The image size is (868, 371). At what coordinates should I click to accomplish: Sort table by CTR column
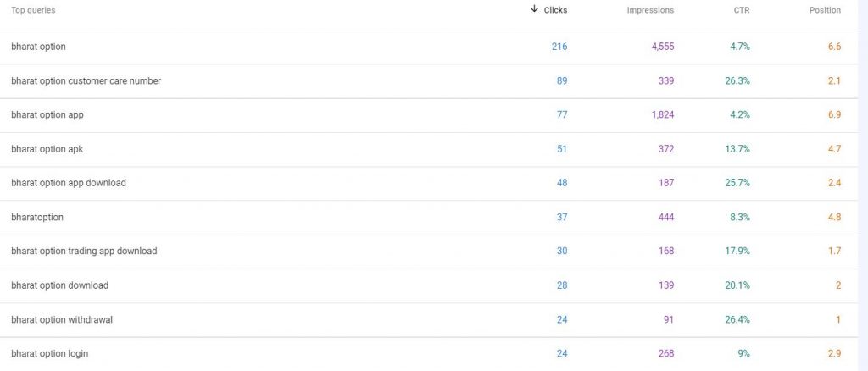(742, 10)
